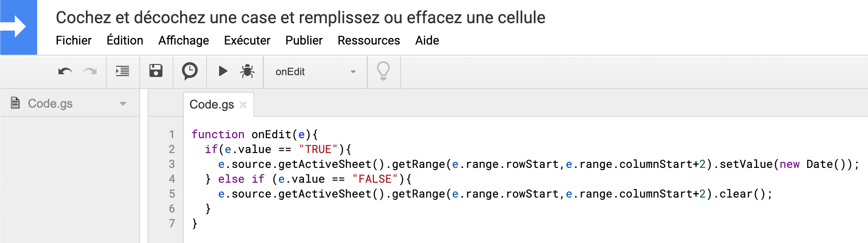Open the Ressources menu

coord(369,41)
